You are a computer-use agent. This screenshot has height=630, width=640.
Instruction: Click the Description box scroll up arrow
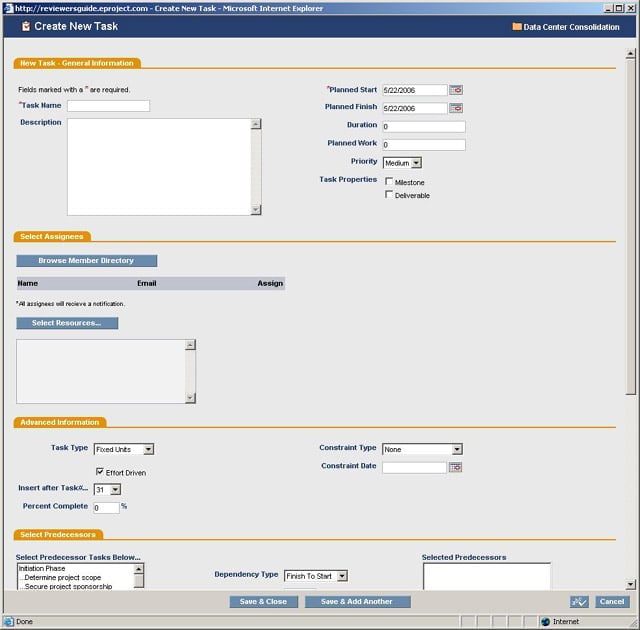(x=256, y=124)
